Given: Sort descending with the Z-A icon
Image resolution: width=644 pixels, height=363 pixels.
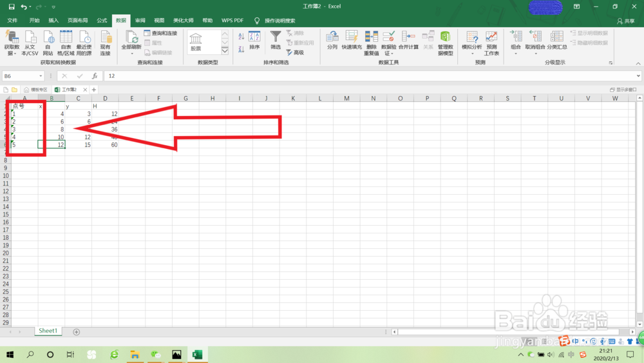Looking at the screenshot, I should pyautogui.click(x=241, y=50).
